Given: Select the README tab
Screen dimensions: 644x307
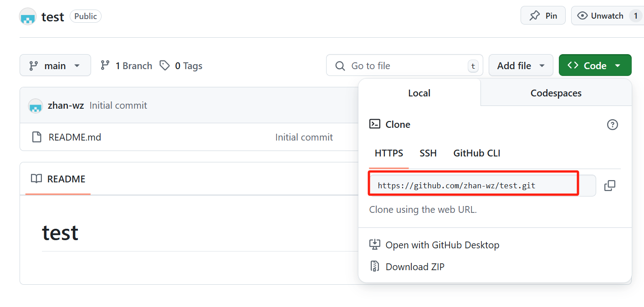Looking at the screenshot, I should (x=58, y=179).
